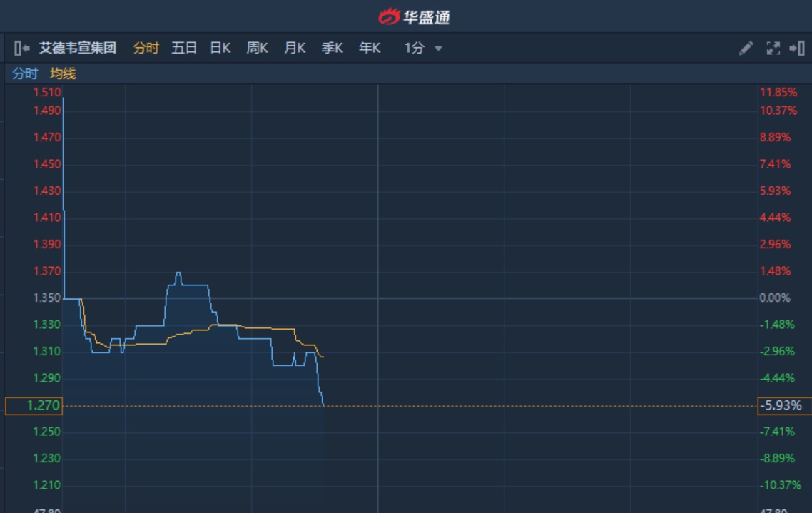Click the 0.00% baseline axis label
The width and height of the screenshot is (812, 513).
coord(775,298)
